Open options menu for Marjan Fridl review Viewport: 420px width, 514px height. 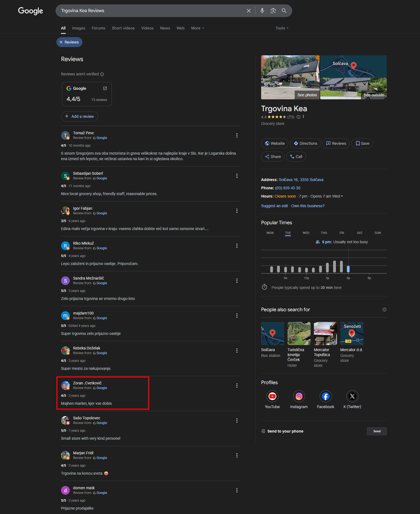tap(237, 455)
